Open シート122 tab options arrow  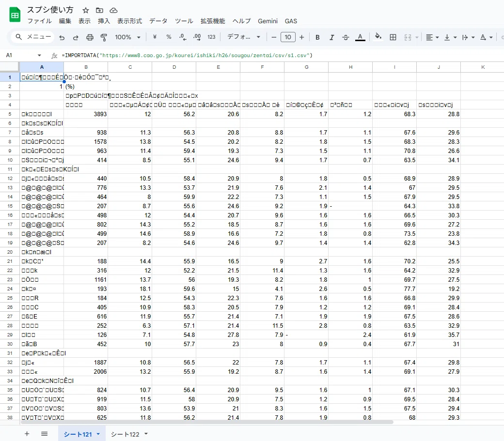pos(146,434)
